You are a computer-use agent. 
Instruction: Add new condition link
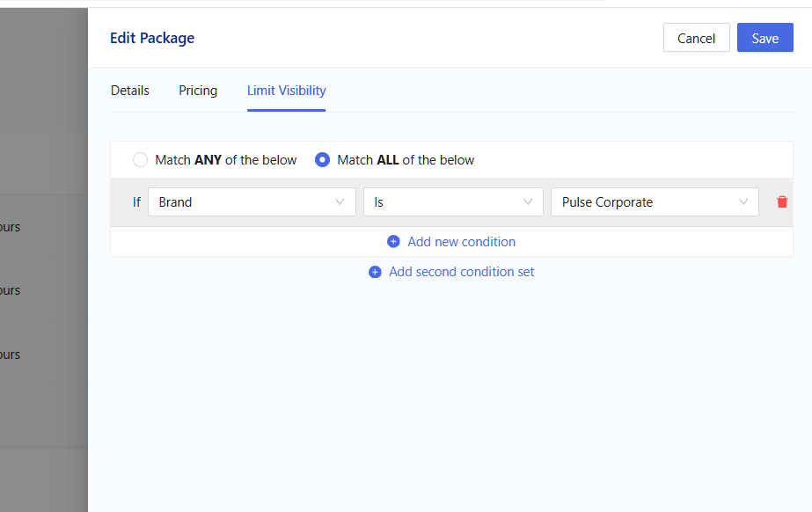pyautogui.click(x=461, y=242)
